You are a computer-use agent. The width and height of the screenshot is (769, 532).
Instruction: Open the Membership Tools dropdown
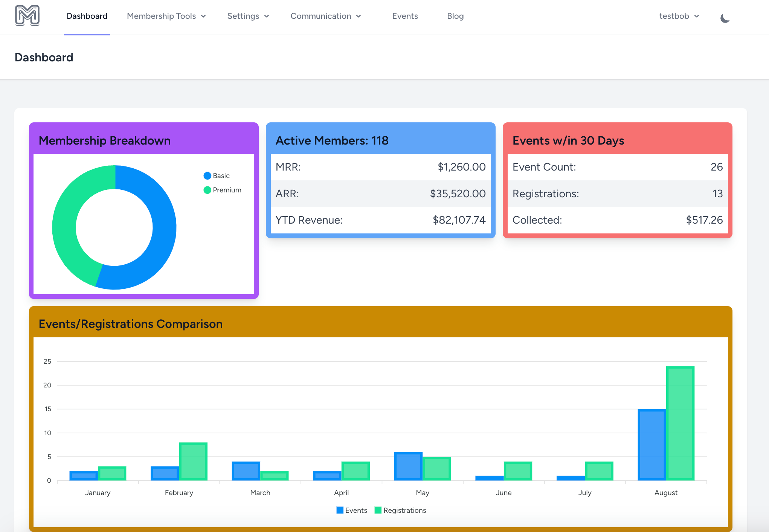click(x=166, y=16)
